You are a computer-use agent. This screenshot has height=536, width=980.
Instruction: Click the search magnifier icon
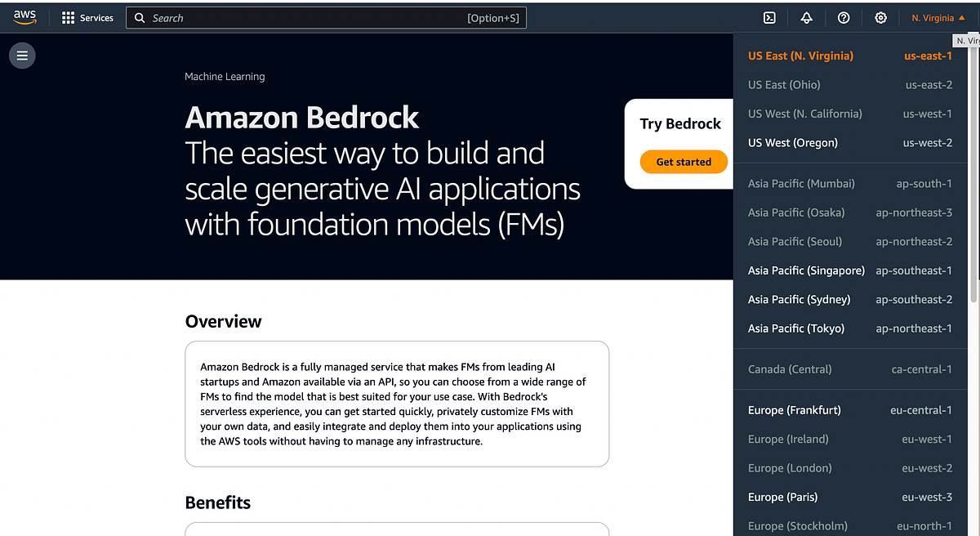(140, 17)
